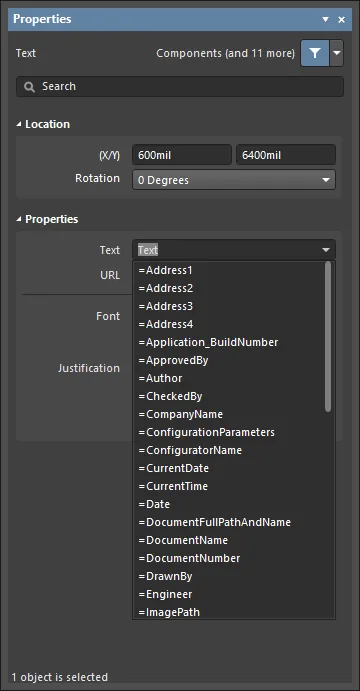The width and height of the screenshot is (360, 691).
Task: Open the Rotation dropdown
Action: [x=234, y=180]
